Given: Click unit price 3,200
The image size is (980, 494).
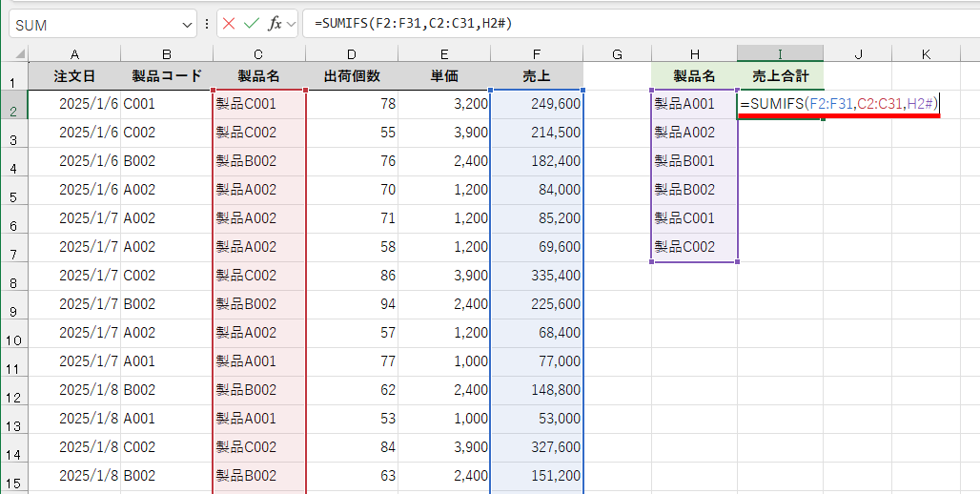Looking at the screenshot, I should (x=443, y=105).
